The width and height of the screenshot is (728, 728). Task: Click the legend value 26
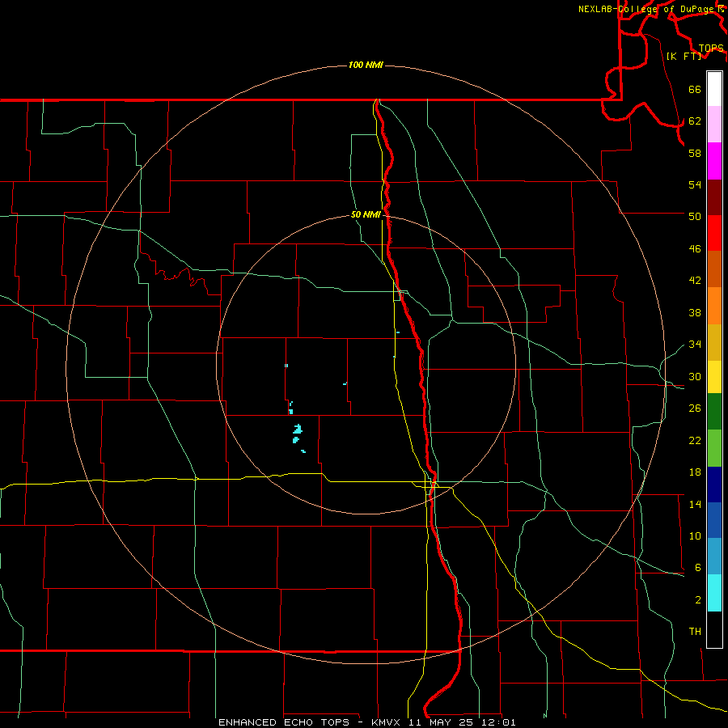coord(695,408)
